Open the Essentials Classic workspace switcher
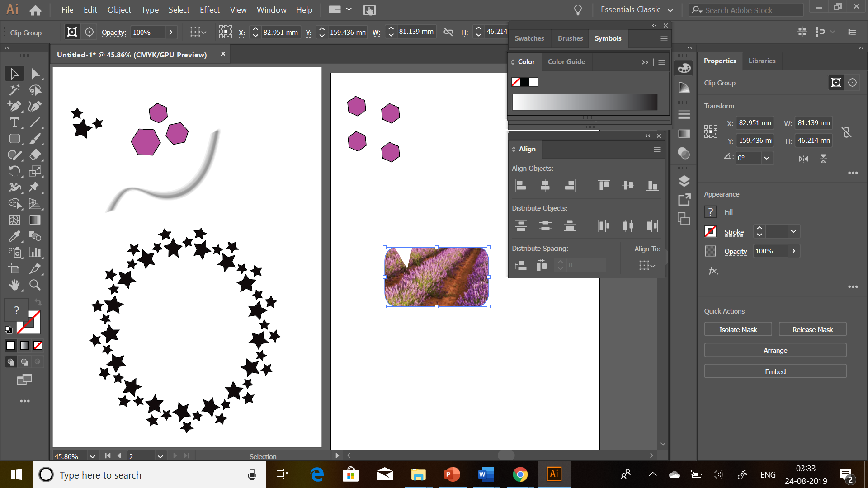 [637, 9]
